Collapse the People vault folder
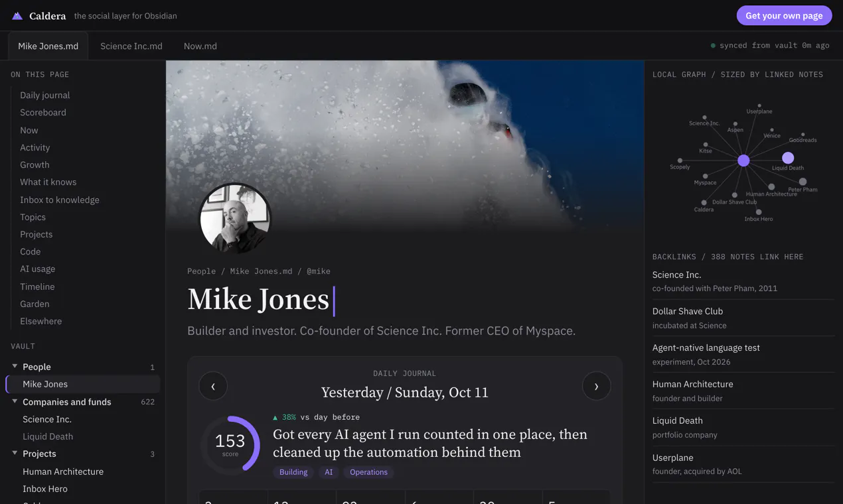 [15, 366]
